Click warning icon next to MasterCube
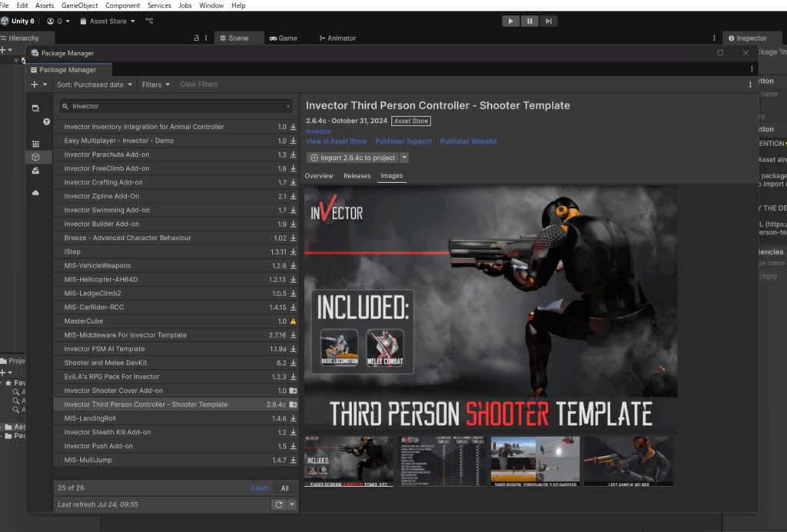The image size is (787, 532). coord(293,321)
